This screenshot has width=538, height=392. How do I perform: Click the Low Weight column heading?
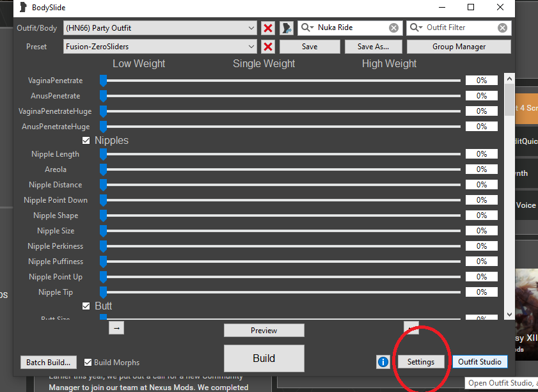point(139,64)
